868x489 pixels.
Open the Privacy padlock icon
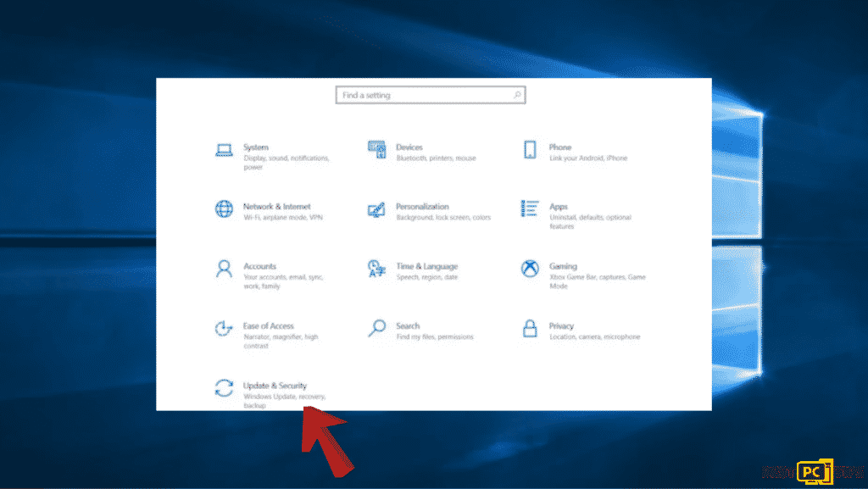pyautogui.click(x=530, y=328)
